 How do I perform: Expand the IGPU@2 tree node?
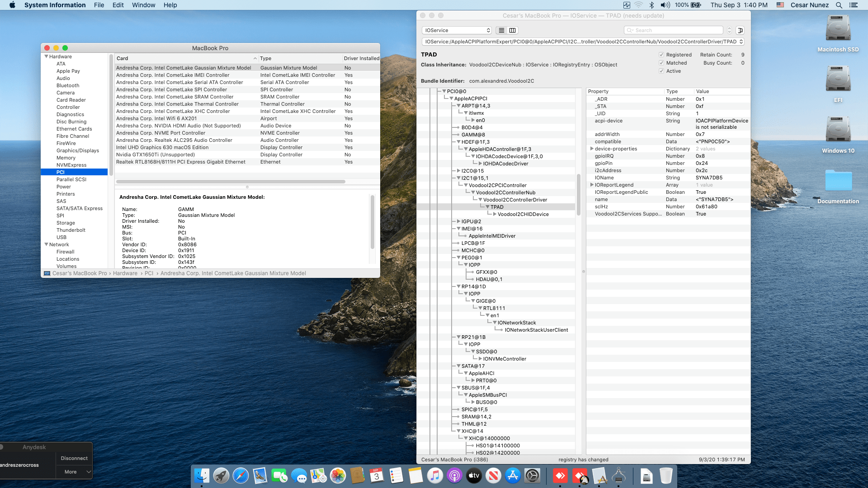pyautogui.click(x=458, y=221)
